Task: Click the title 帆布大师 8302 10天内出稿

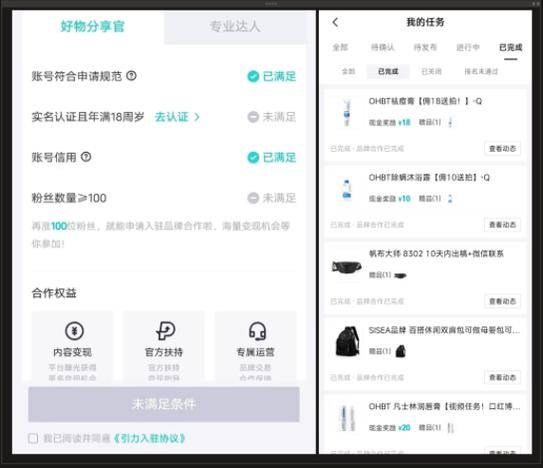Action: (x=436, y=254)
